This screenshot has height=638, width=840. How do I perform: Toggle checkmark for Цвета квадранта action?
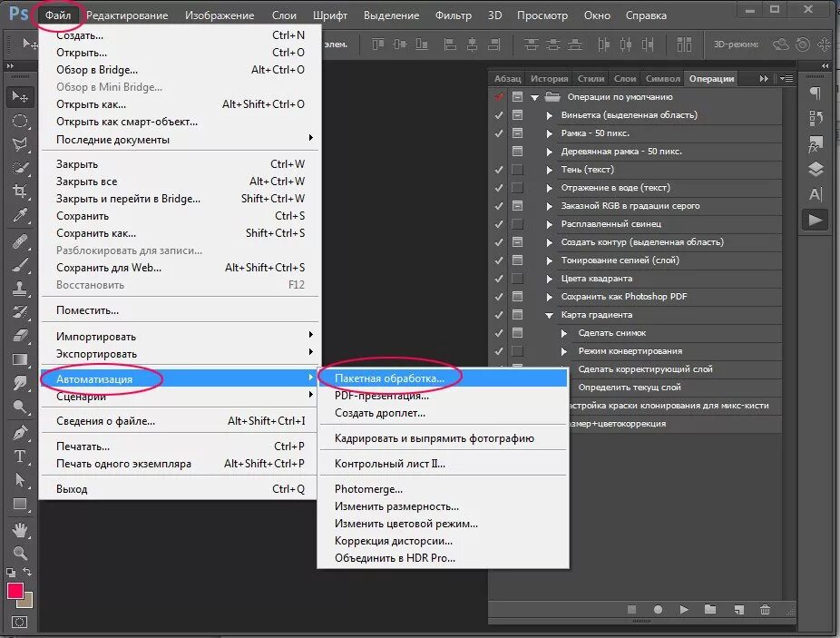click(x=499, y=279)
